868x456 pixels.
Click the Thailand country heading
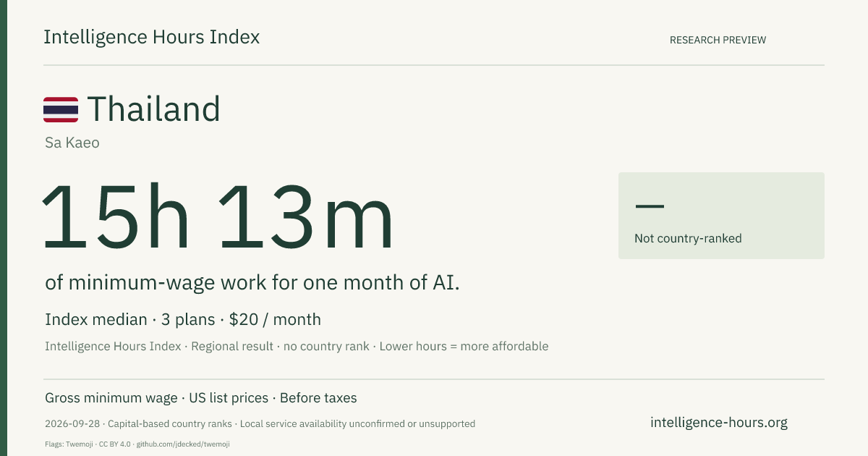153,109
